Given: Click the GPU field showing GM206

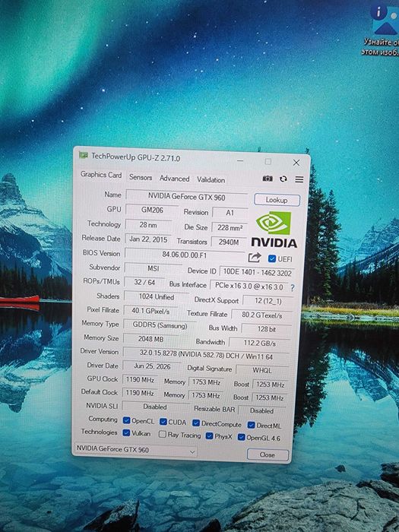Looking at the screenshot, I should tap(152, 210).
